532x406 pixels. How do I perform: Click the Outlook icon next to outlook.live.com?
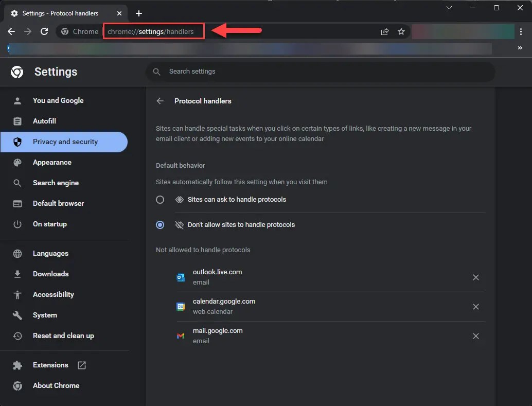(x=180, y=277)
